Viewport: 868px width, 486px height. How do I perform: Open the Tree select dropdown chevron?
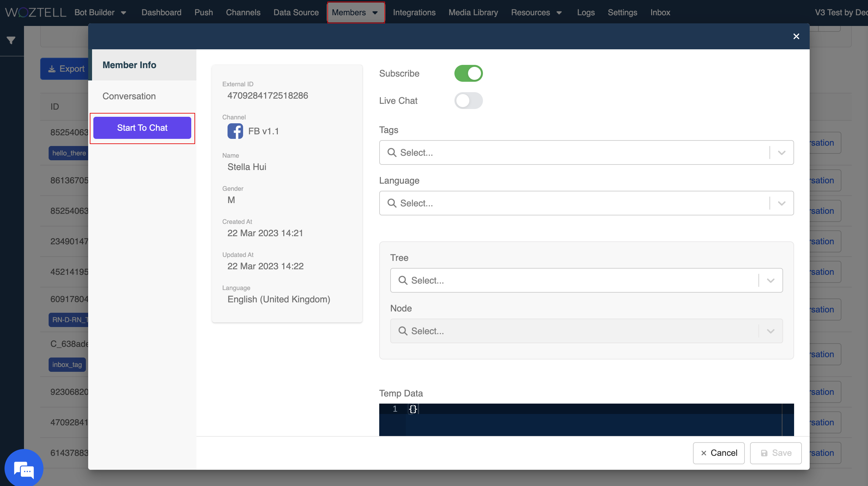770,281
